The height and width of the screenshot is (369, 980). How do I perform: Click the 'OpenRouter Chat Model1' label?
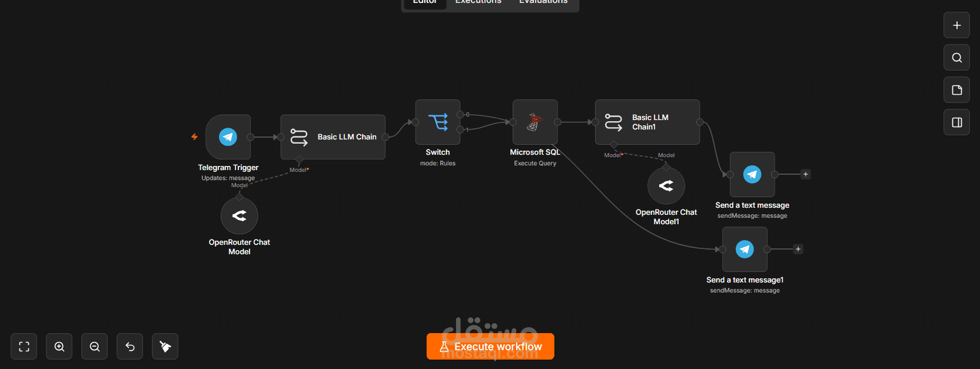(x=666, y=217)
